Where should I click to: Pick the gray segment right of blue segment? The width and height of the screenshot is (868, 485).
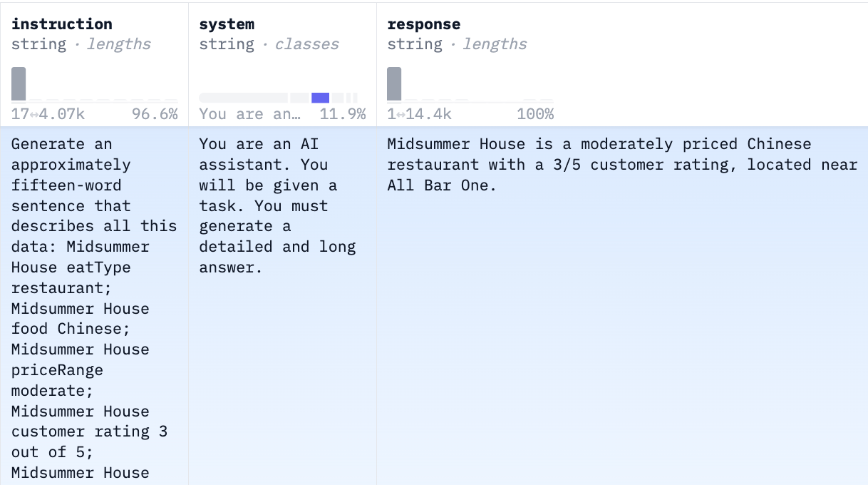(337, 98)
